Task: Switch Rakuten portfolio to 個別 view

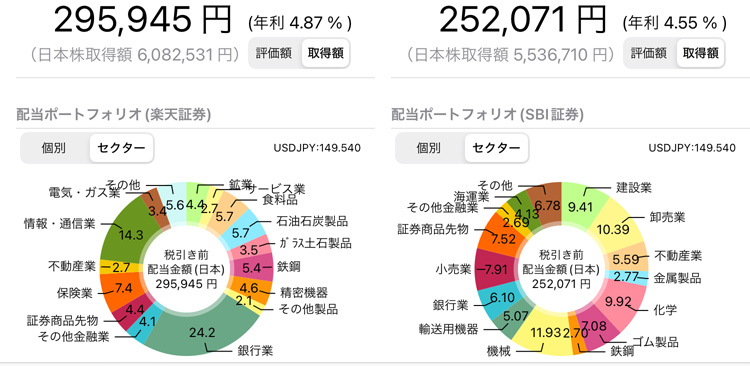Action: point(54,148)
